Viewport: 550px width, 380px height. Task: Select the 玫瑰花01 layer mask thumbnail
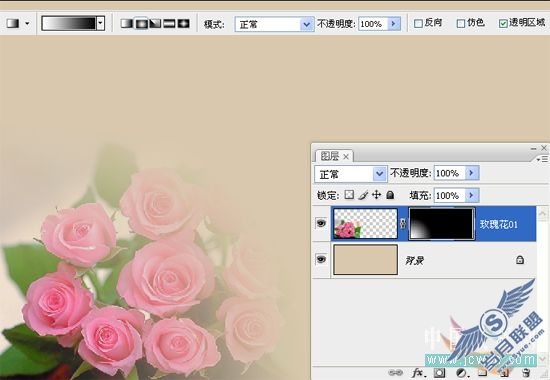click(442, 224)
